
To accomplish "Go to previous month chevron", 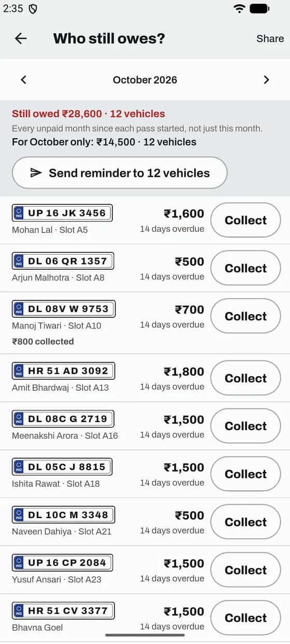I will [x=23, y=80].
